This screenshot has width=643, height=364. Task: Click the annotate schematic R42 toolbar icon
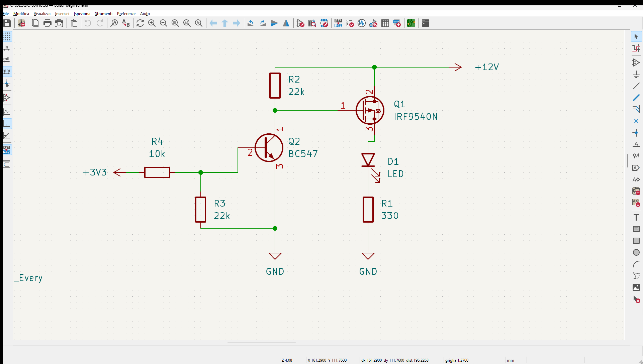pos(338,23)
